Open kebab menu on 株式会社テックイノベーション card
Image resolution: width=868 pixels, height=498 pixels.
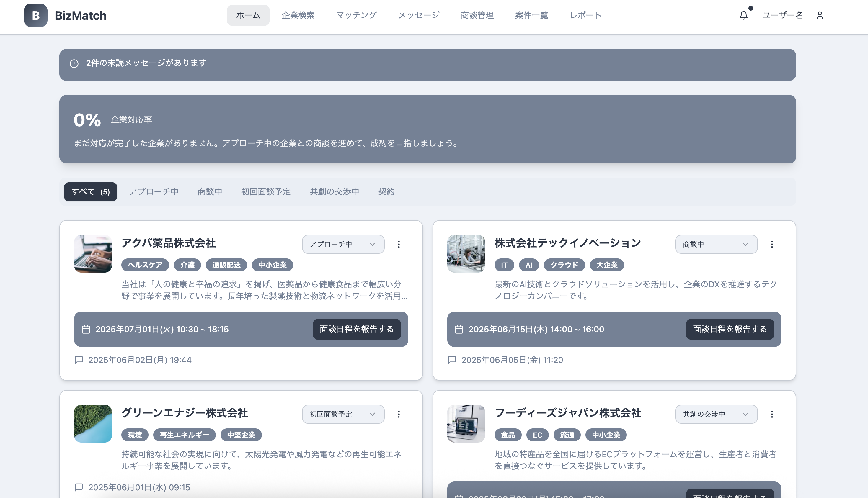(772, 244)
